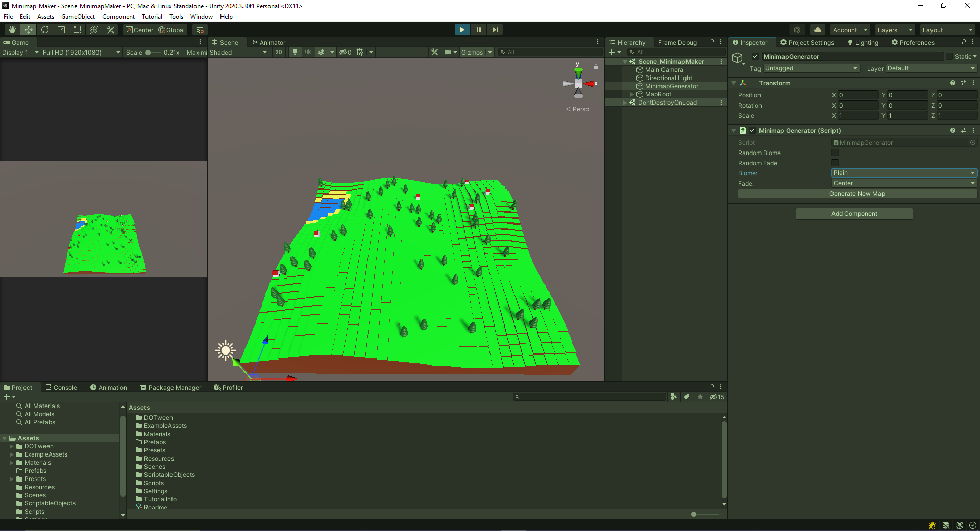Toggle Center pivot mode button
980x531 pixels.
click(x=139, y=30)
